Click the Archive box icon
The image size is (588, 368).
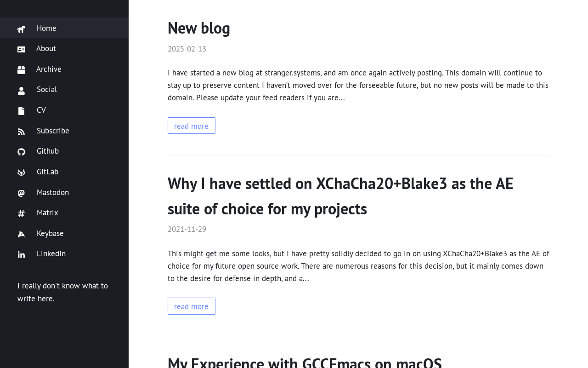pos(21,70)
